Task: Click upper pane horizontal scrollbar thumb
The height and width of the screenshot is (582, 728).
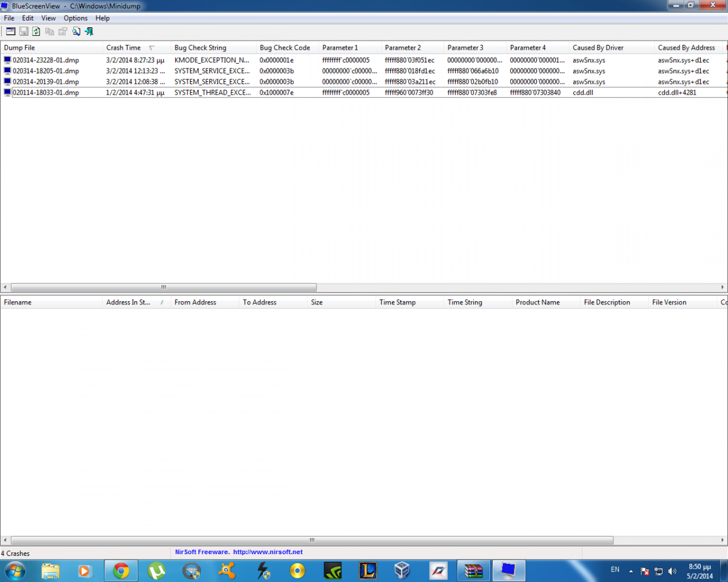Action: [x=164, y=287]
